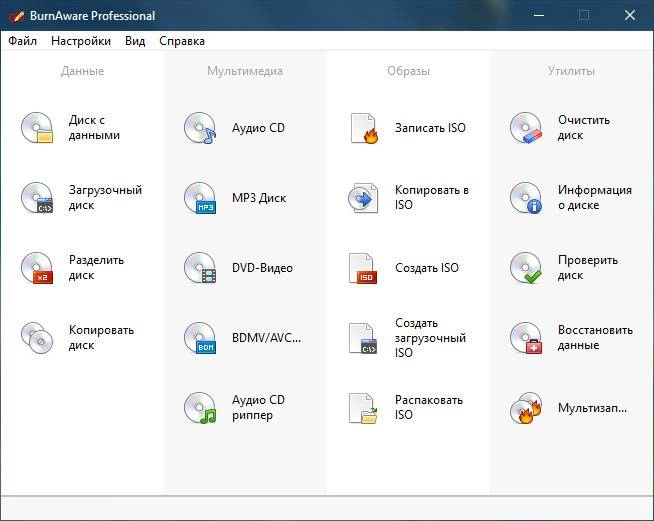Click the Copy to ISO icon (Копировать в ISO)
The image size is (654, 521).
point(363,198)
